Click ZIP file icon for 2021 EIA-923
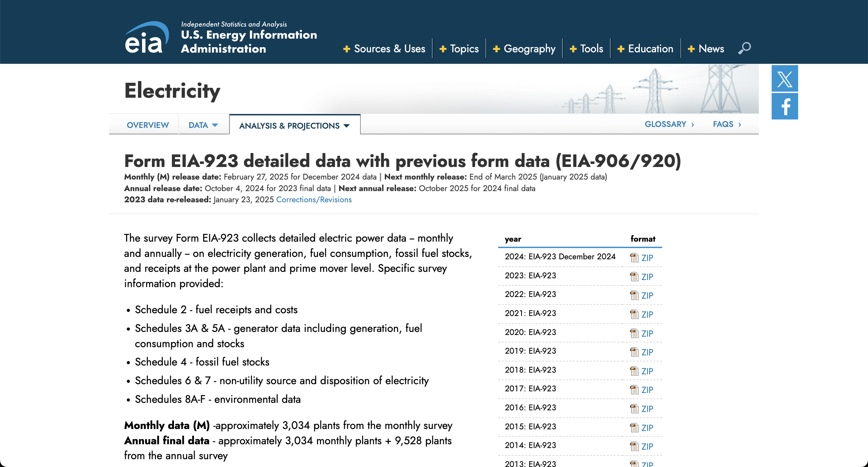 coord(634,314)
